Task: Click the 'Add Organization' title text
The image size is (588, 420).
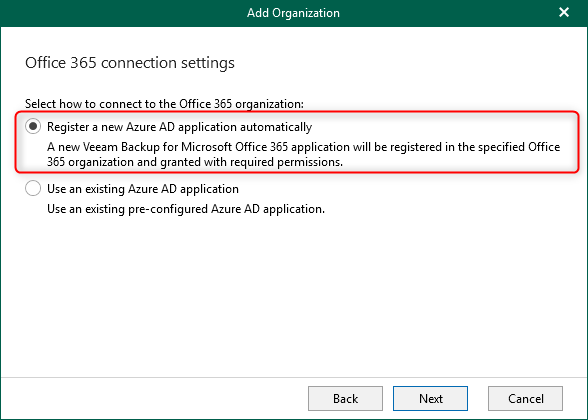Action: click(x=293, y=13)
